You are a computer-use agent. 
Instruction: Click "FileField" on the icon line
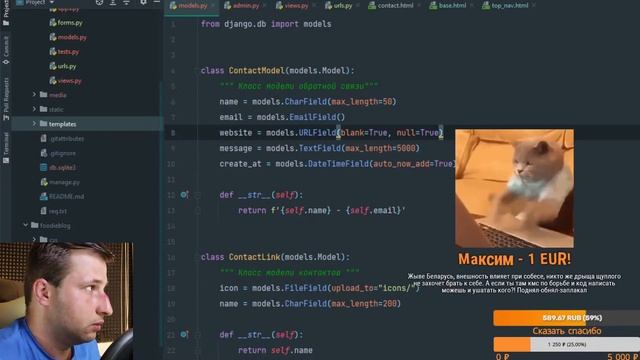point(305,288)
